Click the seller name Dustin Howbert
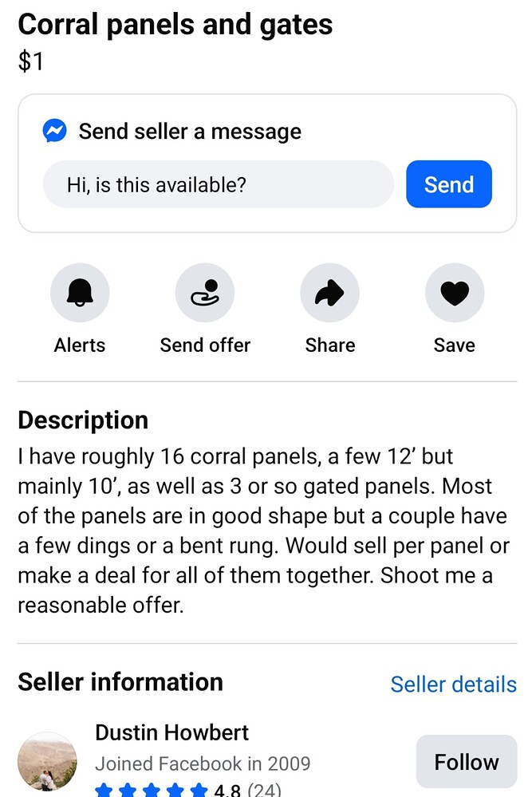The width and height of the screenshot is (532, 797). click(171, 732)
